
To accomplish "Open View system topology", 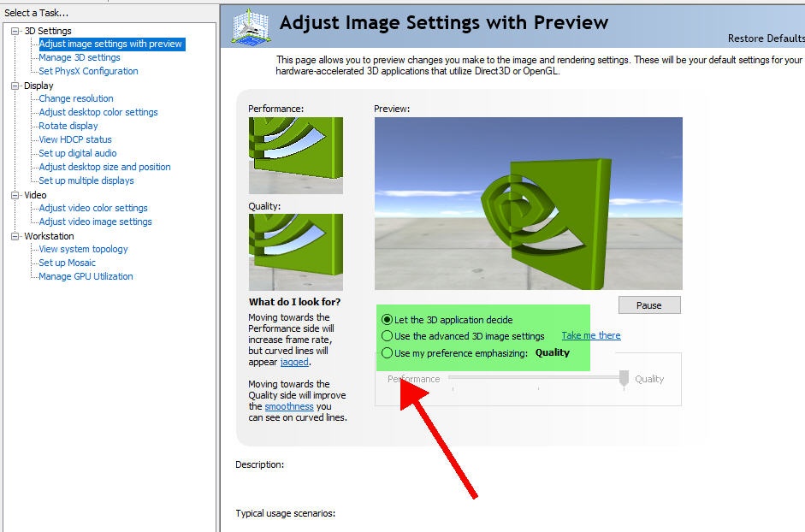I will pos(83,249).
